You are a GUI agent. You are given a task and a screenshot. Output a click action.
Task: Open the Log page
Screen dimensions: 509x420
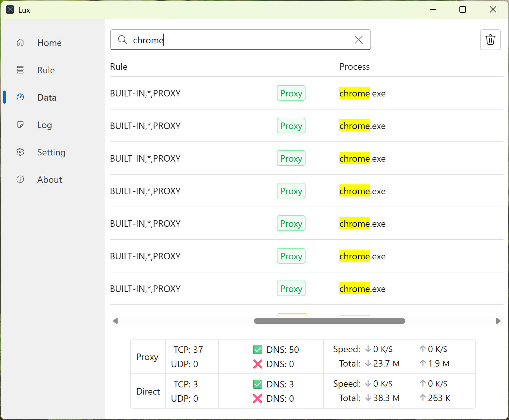[45, 125]
